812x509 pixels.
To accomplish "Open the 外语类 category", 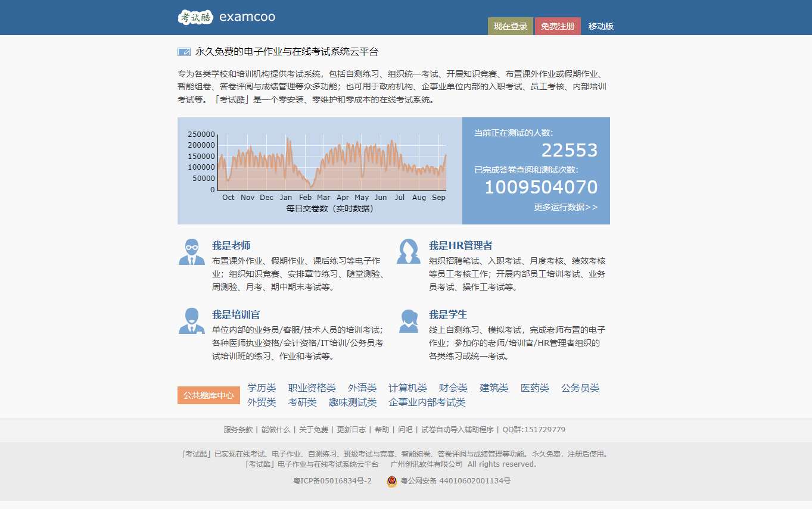I will tap(362, 388).
